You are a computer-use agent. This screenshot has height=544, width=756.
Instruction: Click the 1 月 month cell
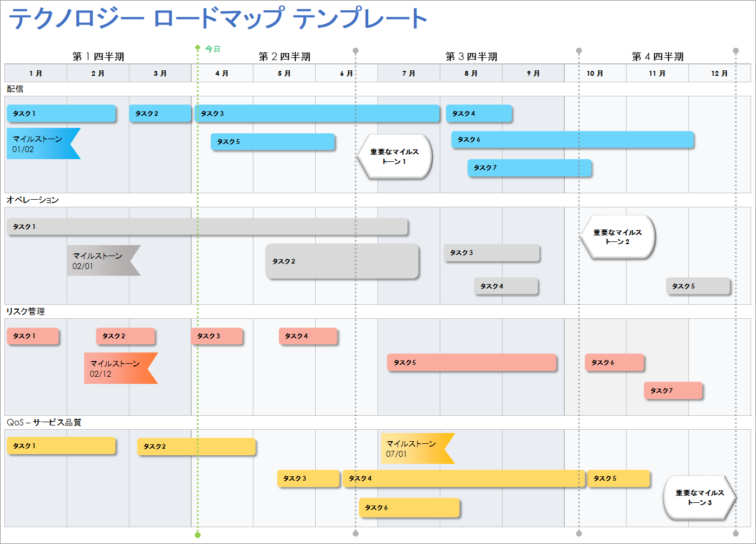(36, 73)
